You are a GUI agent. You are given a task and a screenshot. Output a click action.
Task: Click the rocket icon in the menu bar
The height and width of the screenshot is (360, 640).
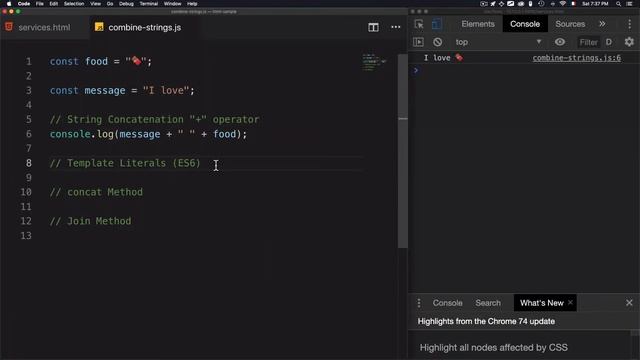click(x=493, y=4)
